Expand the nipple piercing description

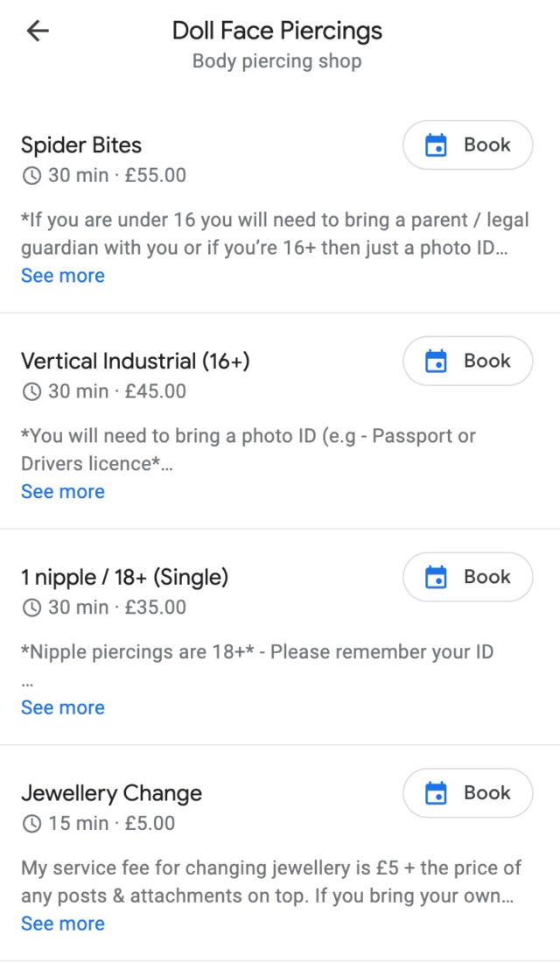(x=62, y=707)
